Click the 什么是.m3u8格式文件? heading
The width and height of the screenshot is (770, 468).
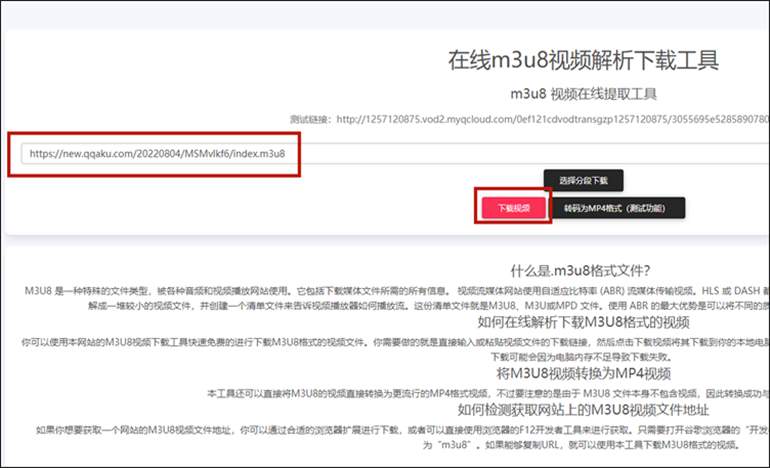coord(580,270)
